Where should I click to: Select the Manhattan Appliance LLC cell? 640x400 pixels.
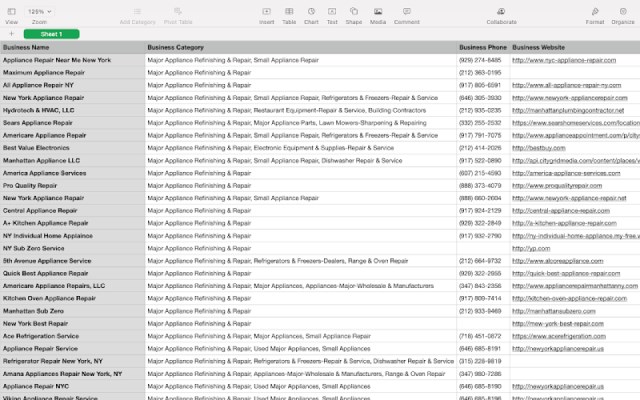pyautogui.click(x=73, y=160)
